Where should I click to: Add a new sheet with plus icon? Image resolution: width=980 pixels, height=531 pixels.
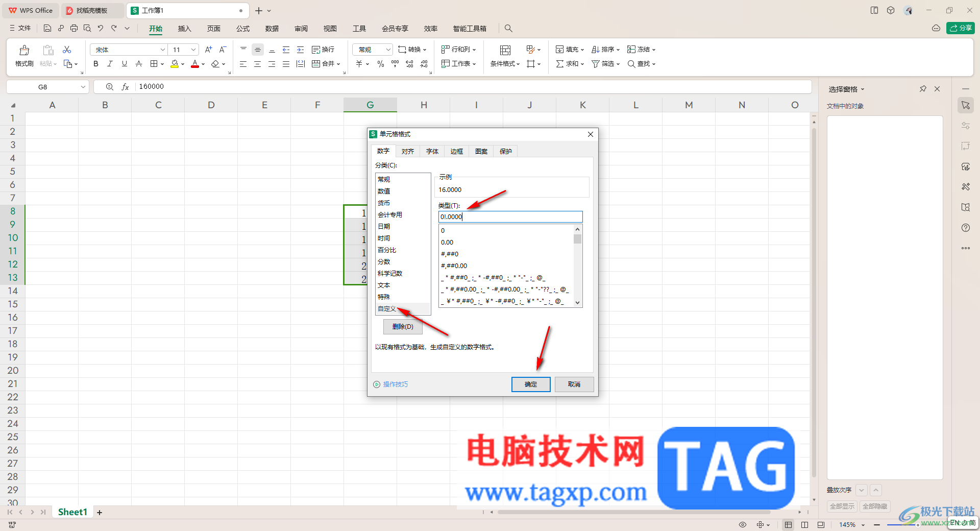[x=100, y=512]
